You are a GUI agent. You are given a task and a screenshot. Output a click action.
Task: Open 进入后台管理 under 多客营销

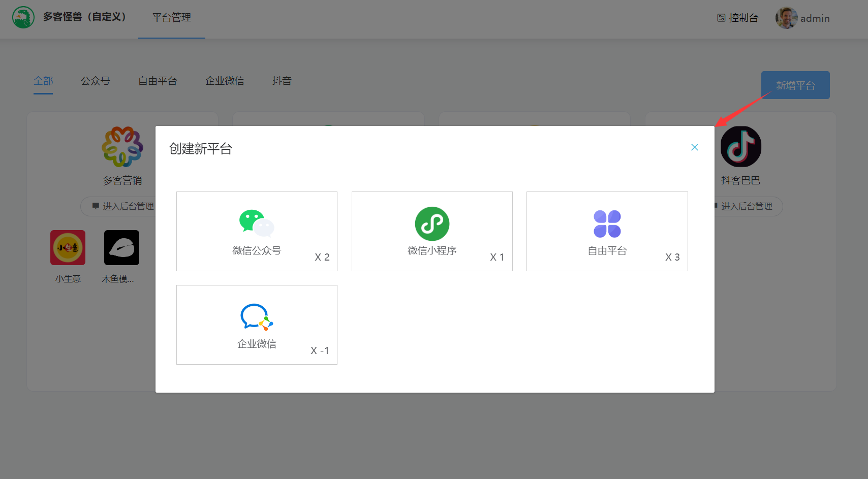coord(122,206)
